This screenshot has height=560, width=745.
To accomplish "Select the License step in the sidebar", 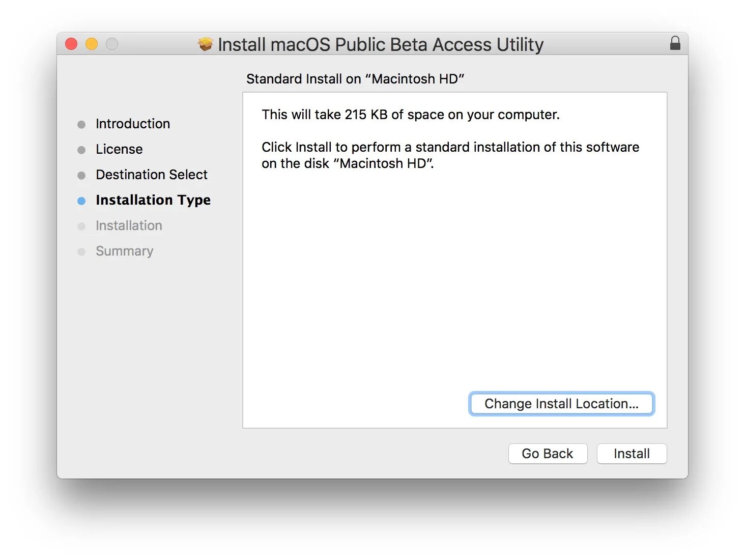I will coord(119,149).
